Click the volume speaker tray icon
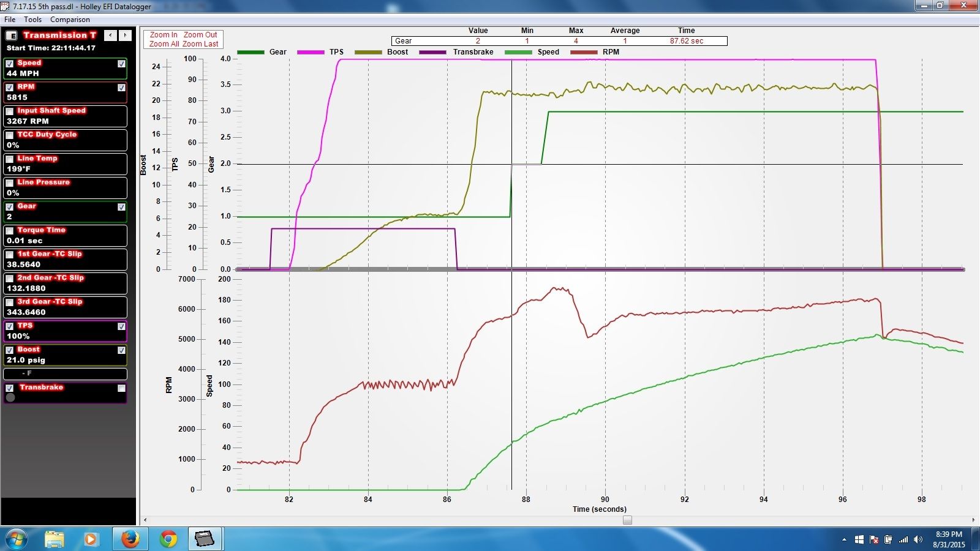Screen dimensions: 980x551 [x=918, y=539]
